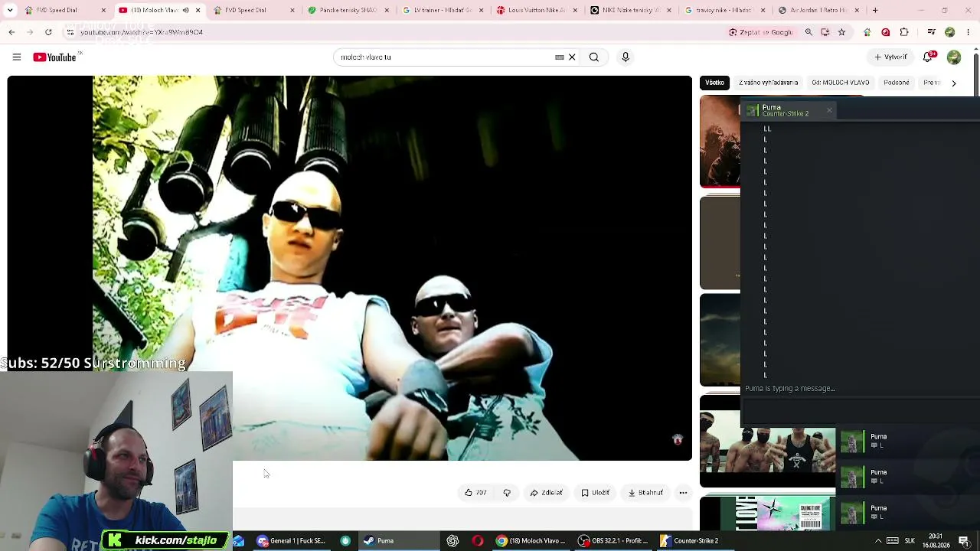Start voice search with the microphone

click(626, 57)
